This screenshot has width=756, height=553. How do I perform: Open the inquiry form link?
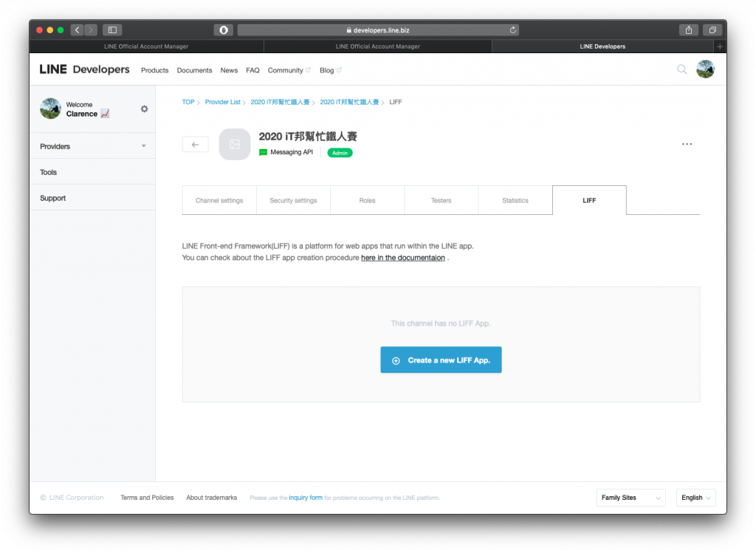(x=306, y=498)
